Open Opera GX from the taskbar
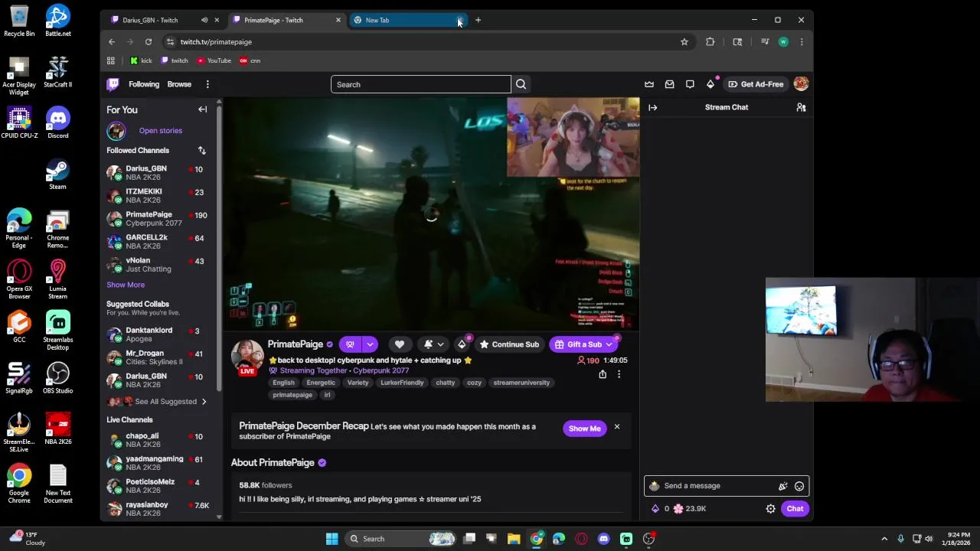Image resolution: width=980 pixels, height=551 pixels. pyautogui.click(x=581, y=539)
